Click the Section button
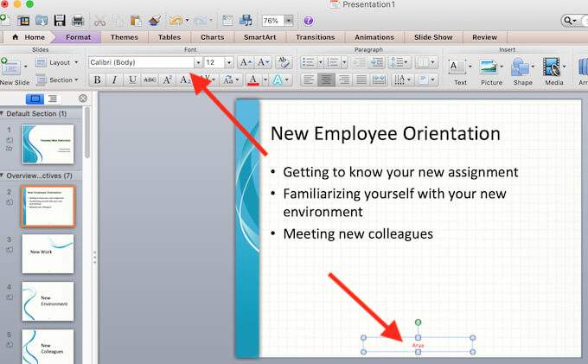Image resolution: width=588 pixels, height=364 pixels. click(x=57, y=80)
